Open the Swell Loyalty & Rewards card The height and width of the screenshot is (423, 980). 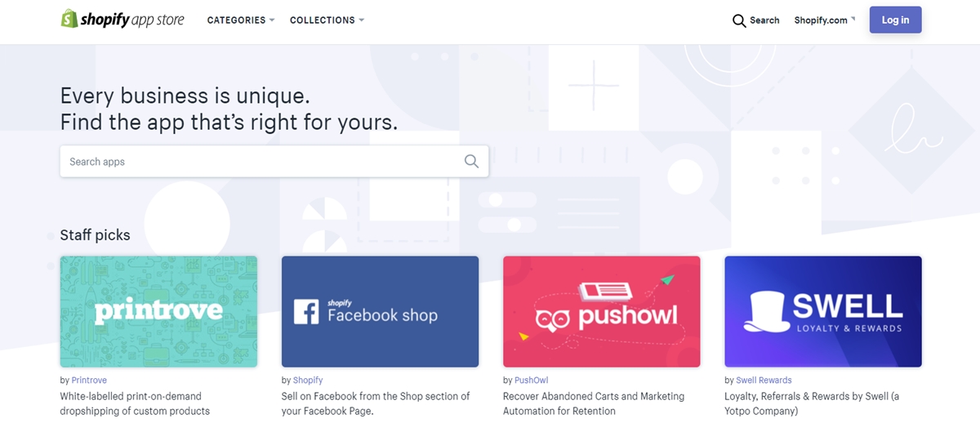pyautogui.click(x=823, y=311)
